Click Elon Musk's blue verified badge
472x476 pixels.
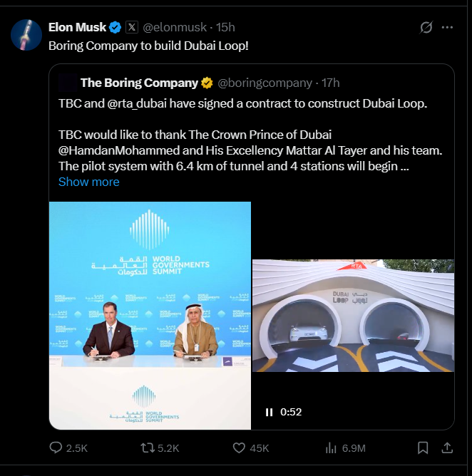(115, 27)
